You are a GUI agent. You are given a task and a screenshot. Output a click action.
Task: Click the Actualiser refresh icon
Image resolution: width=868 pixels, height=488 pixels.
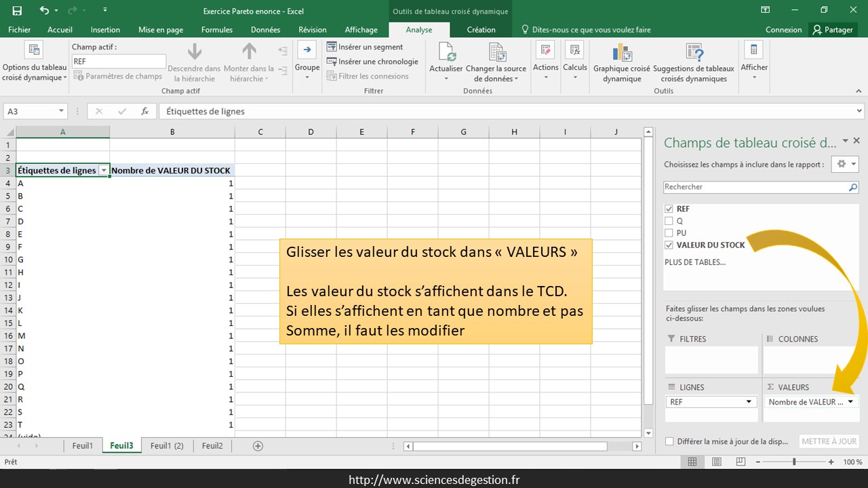tap(446, 52)
